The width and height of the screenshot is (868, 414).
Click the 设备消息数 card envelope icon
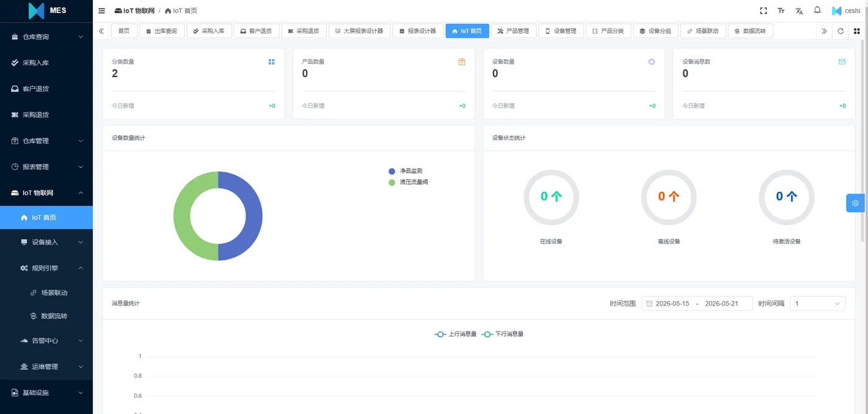842,61
